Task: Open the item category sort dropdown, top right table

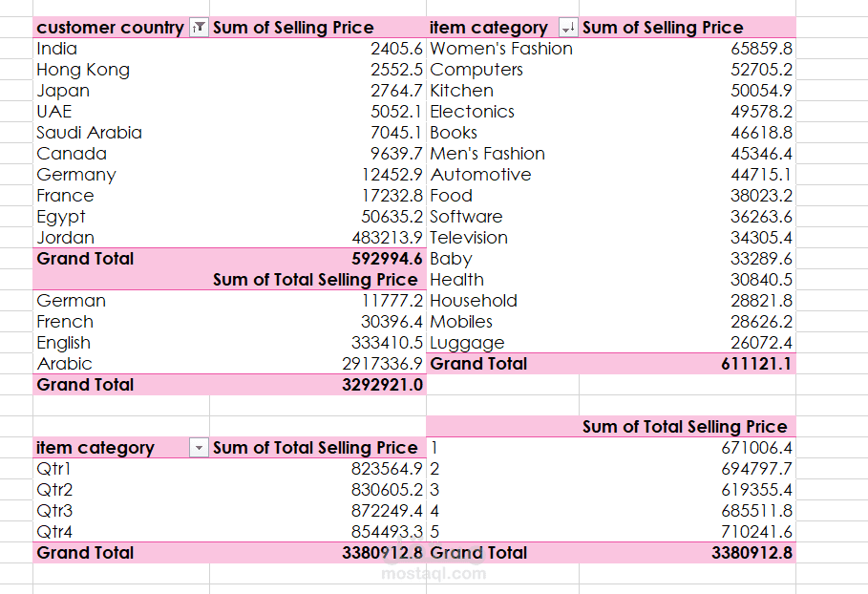Action: coord(567,29)
